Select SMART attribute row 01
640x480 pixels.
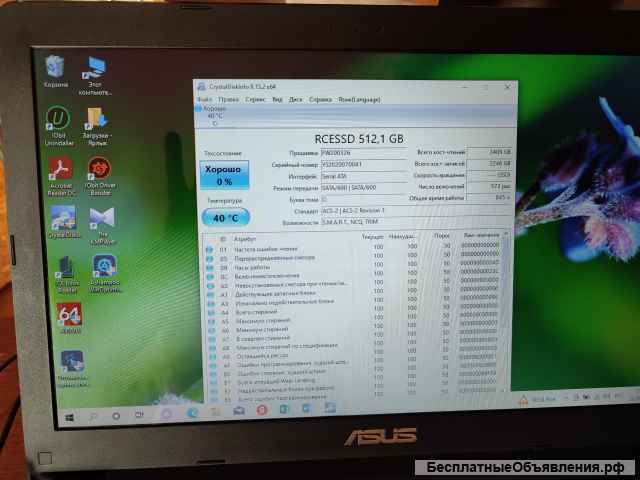pyautogui.click(x=353, y=248)
